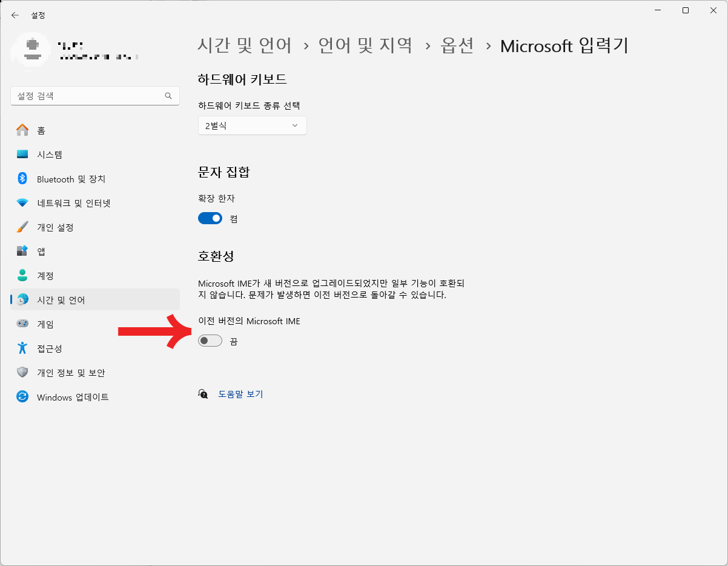728x566 pixels.
Task: Click into the 설정 검색 search box
Action: 95,96
